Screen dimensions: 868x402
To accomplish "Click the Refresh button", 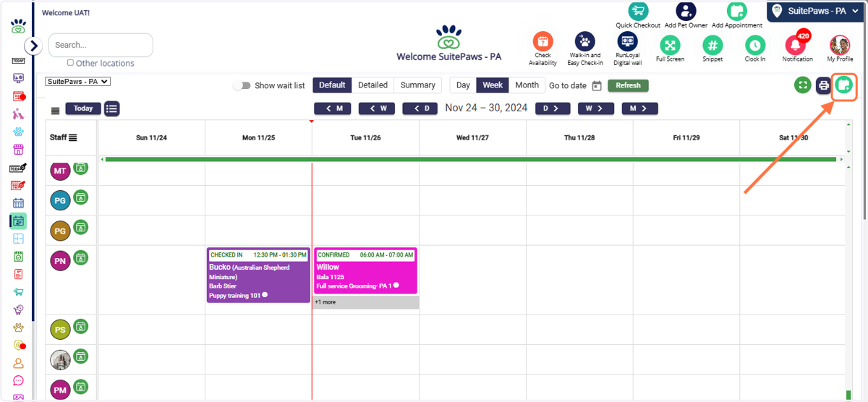I will pos(629,85).
